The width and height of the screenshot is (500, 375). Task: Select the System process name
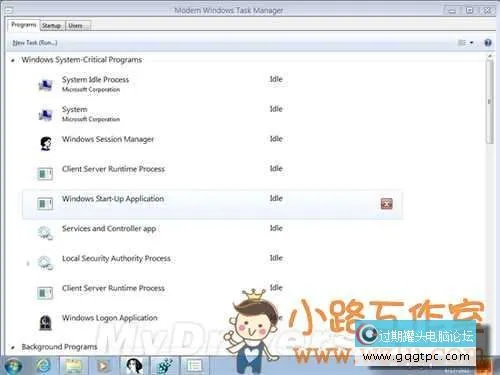point(75,109)
